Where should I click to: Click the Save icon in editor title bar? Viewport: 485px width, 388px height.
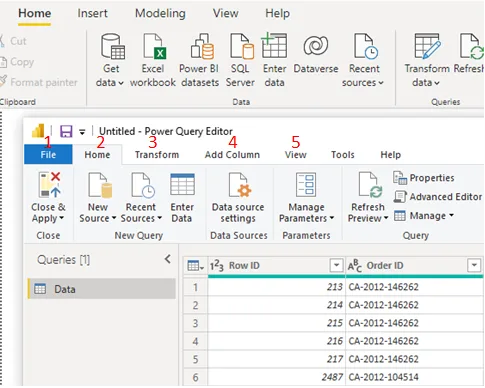point(66,131)
